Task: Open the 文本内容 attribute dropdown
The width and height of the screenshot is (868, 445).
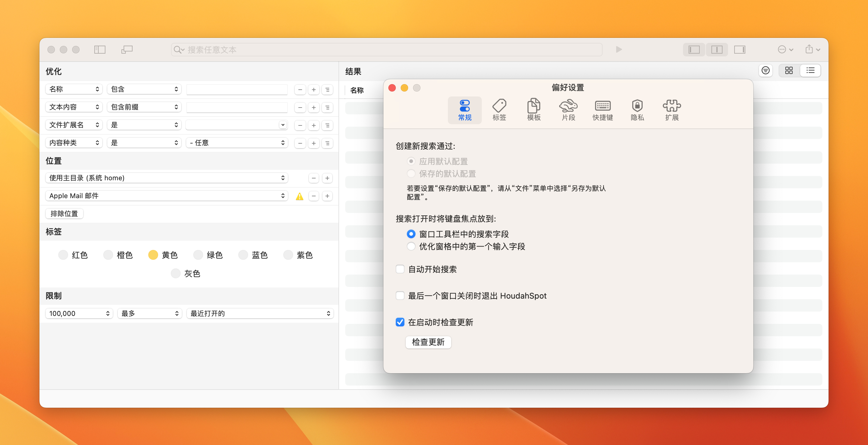Action: pyautogui.click(x=74, y=107)
